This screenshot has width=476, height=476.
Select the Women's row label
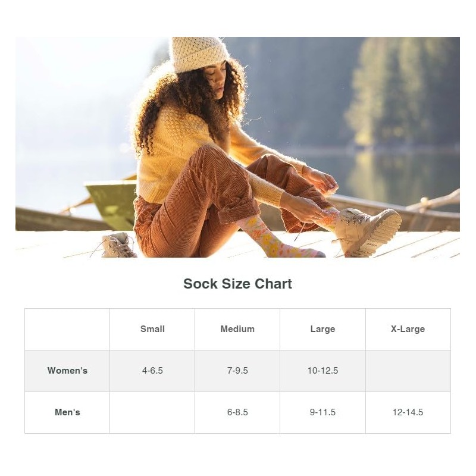point(67,371)
